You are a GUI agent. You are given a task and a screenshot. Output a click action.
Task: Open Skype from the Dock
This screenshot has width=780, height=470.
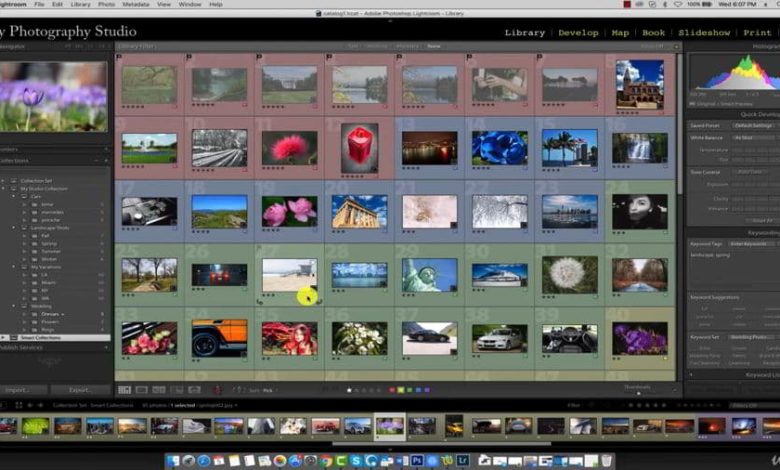355,461
